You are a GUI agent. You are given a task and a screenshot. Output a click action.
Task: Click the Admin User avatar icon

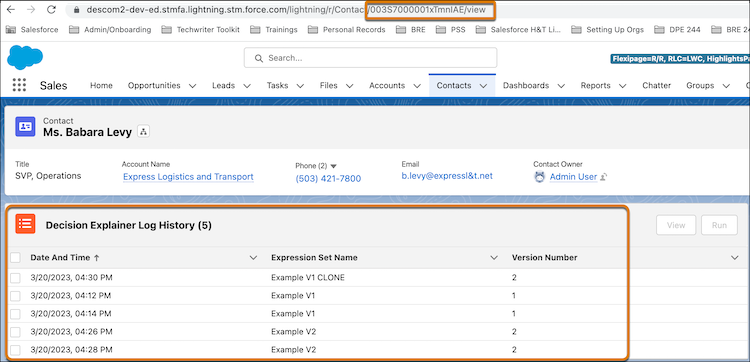click(x=540, y=177)
